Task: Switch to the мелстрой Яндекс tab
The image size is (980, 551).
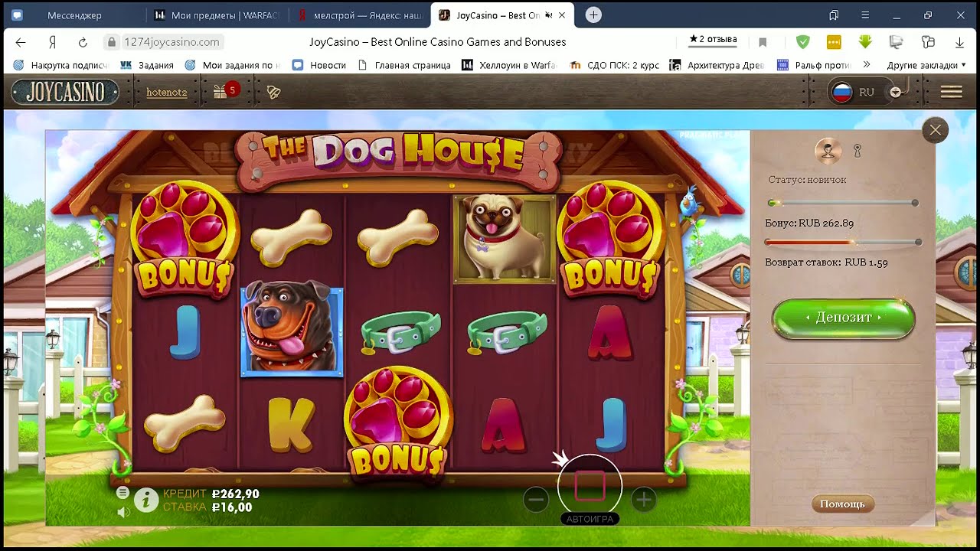Action: pos(360,15)
